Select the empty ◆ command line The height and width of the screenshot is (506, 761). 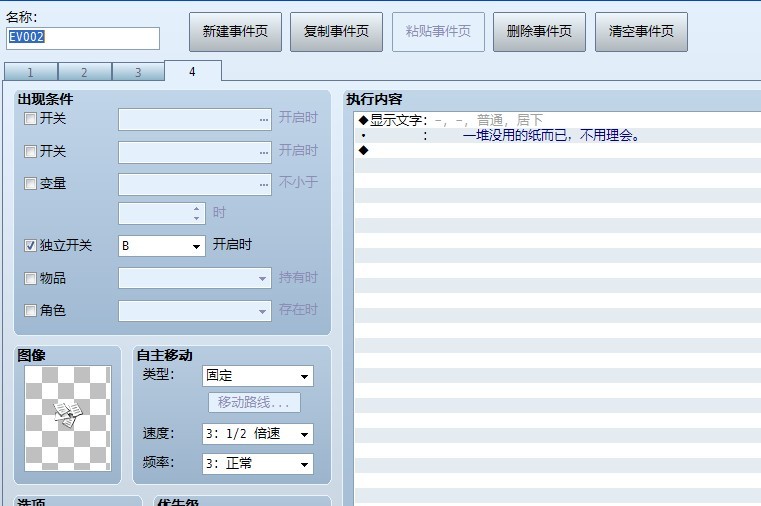click(x=558, y=150)
